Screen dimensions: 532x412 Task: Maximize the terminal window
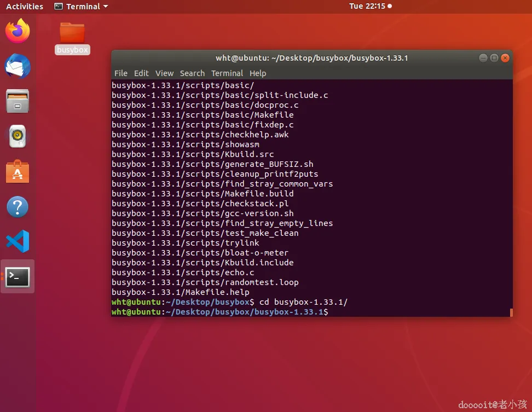tap(494, 58)
